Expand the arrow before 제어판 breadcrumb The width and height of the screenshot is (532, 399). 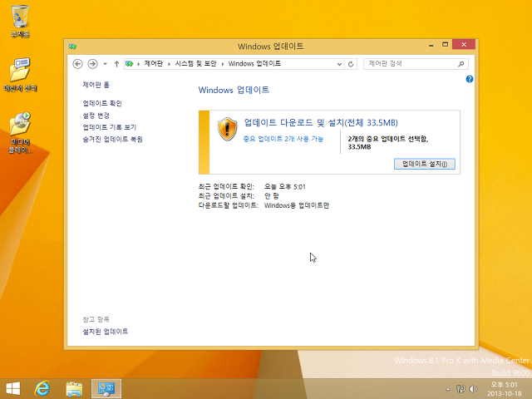pos(139,64)
